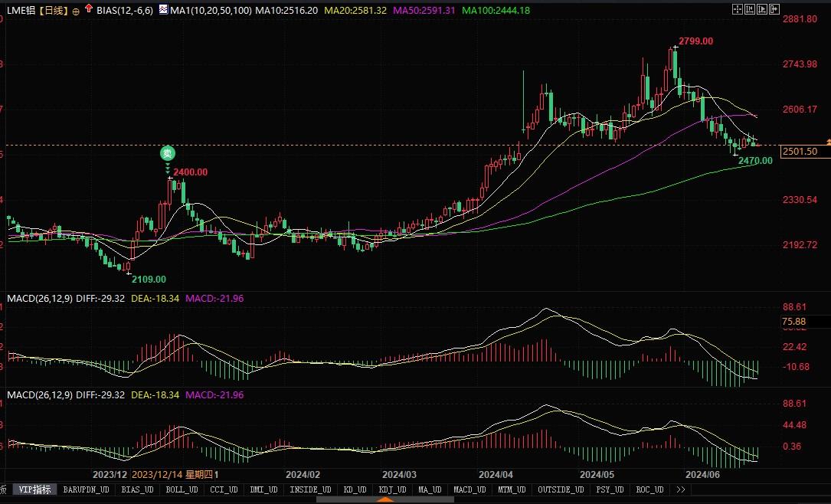Click the first MACD(26,12,9) panel label

[40, 299]
